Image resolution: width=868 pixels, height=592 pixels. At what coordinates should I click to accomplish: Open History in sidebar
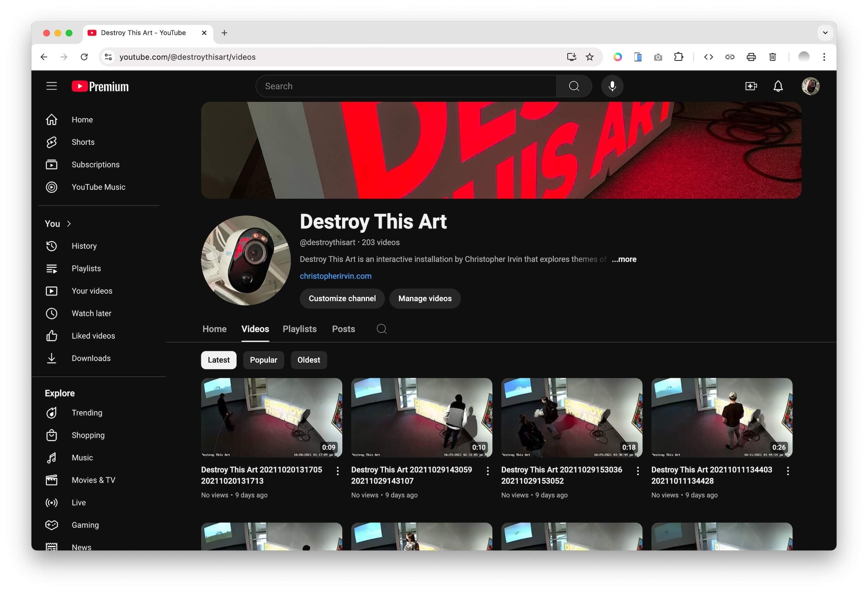point(99,246)
